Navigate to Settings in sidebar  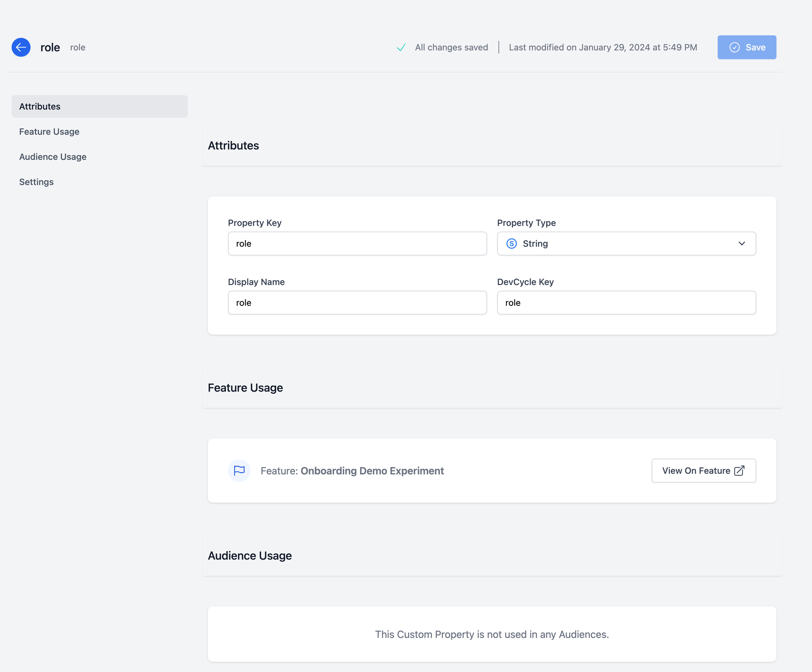pos(36,182)
